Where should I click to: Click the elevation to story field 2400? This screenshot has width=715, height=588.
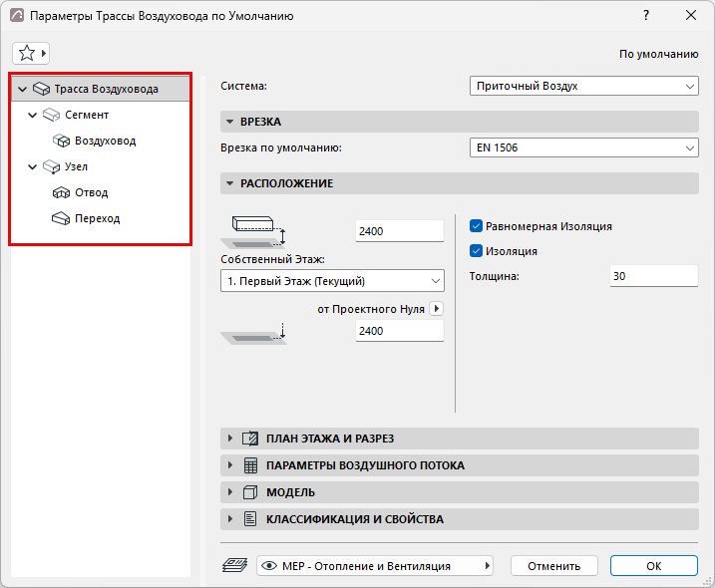(x=400, y=231)
